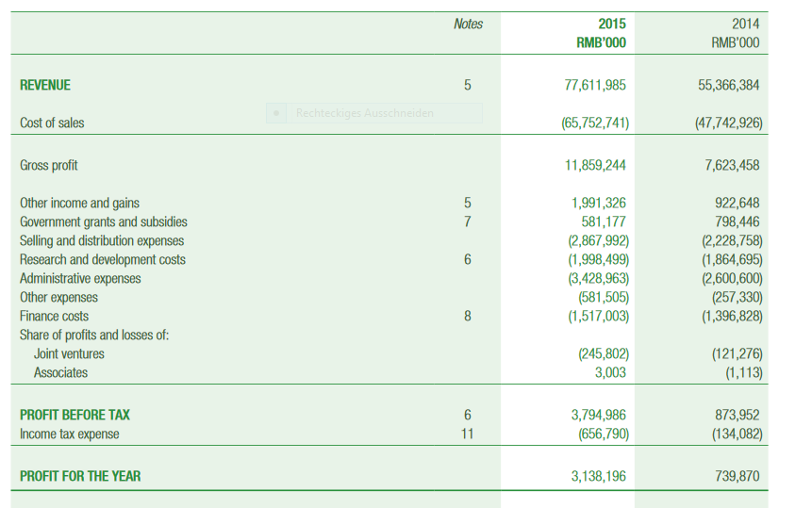Click note reference 8 beside Finance costs
The image size is (812, 508).
point(467,316)
